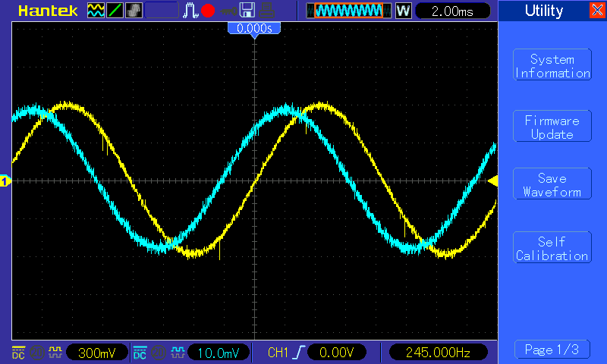Click the Hantek logo
Screen dimensions: 607x364
[x=48, y=11]
